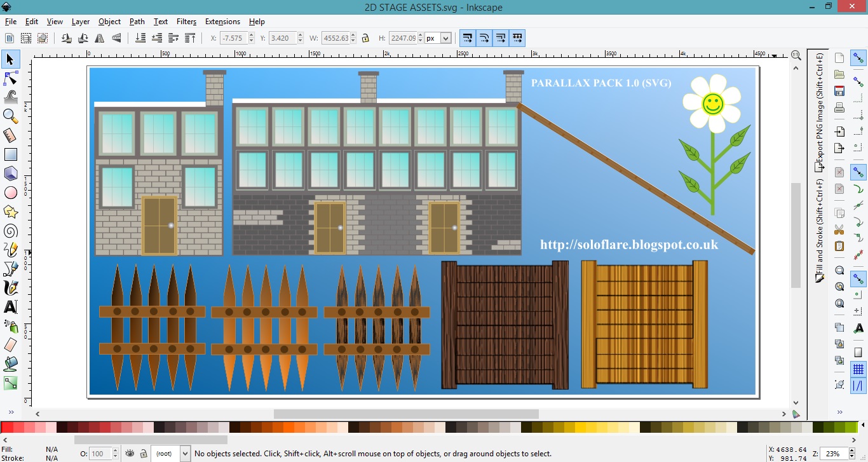Toggle snap to guides button
868x462 pixels.
(x=858, y=386)
